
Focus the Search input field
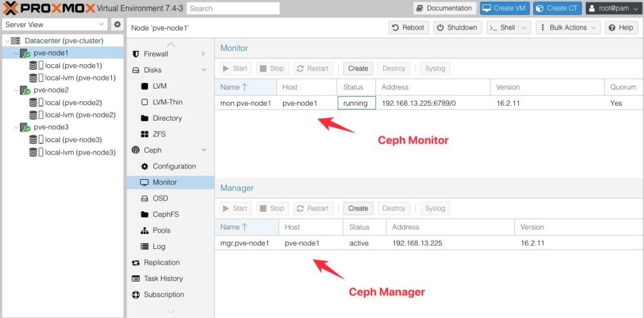point(233,8)
